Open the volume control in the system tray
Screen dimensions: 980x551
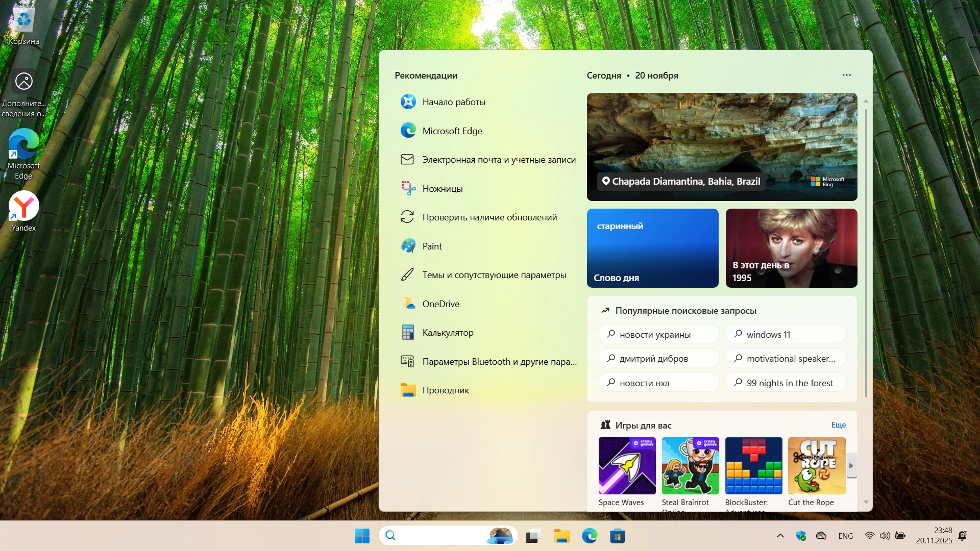coord(885,536)
